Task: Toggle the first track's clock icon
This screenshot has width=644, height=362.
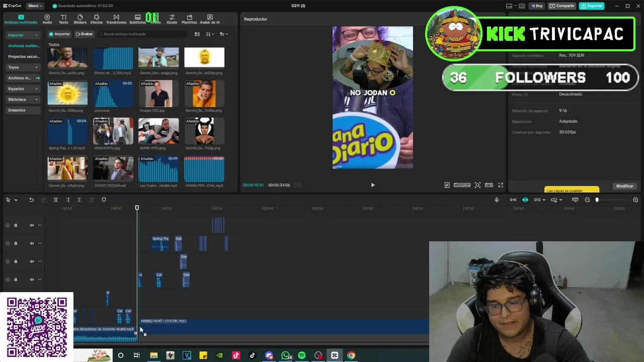Action: tap(8, 225)
